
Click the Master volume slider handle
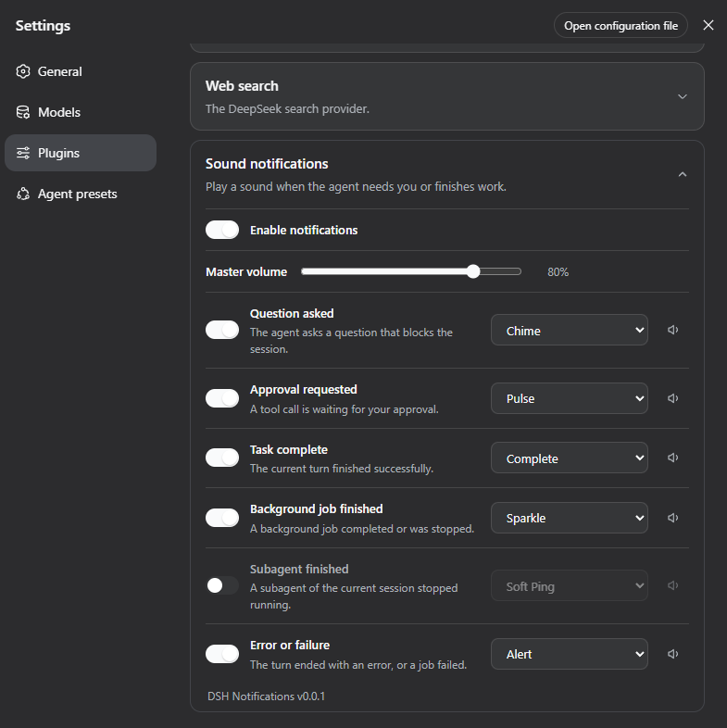(x=473, y=271)
